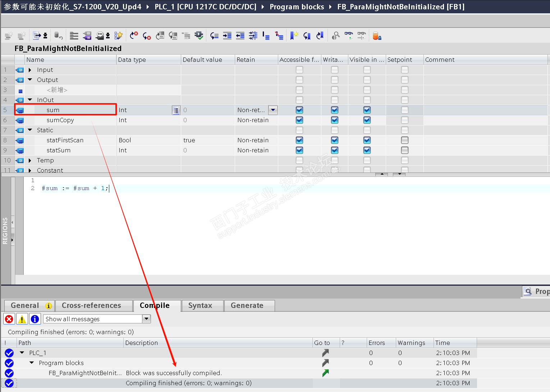Click the red strikethrough uncomment toolbar icon
This screenshot has width=550, height=392.
tap(279, 36)
